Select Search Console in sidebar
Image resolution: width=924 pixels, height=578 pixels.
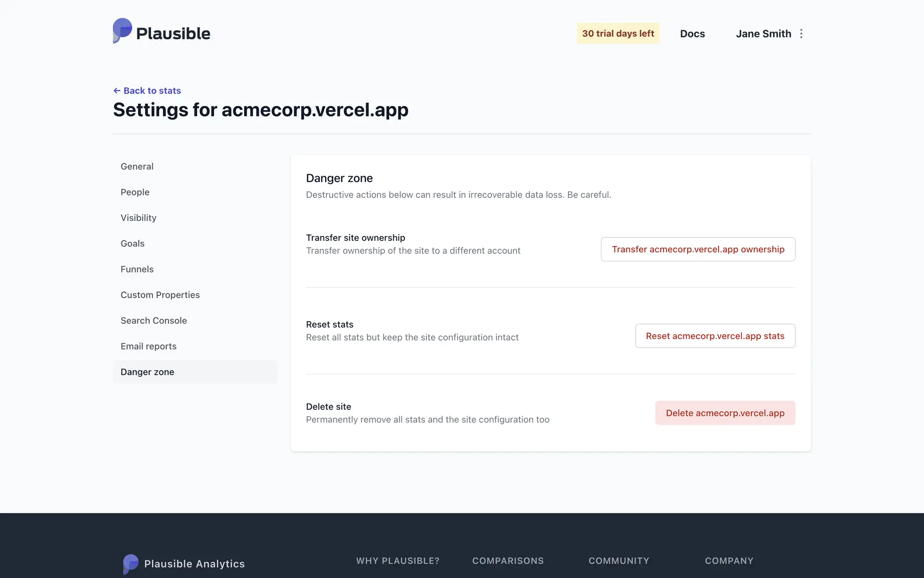(154, 320)
